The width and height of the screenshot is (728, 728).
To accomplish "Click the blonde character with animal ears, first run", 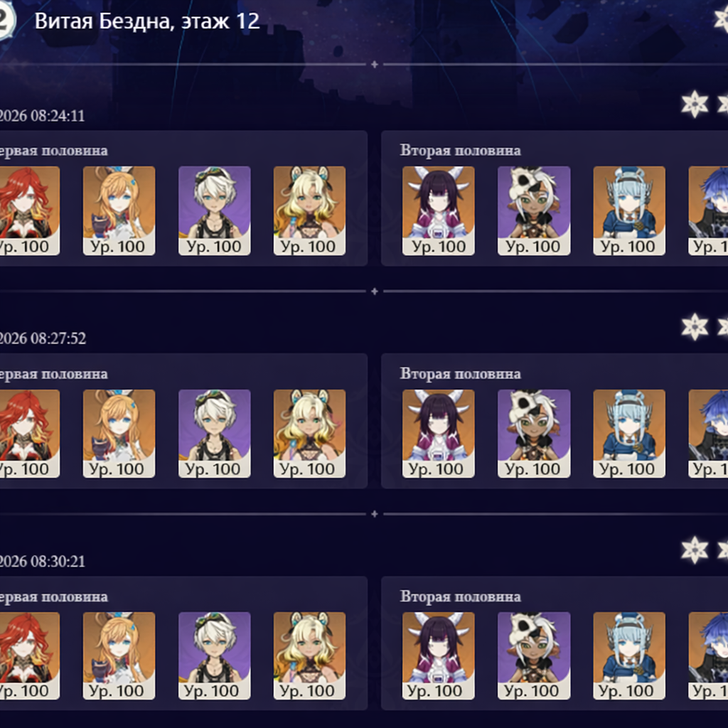I will (x=310, y=210).
